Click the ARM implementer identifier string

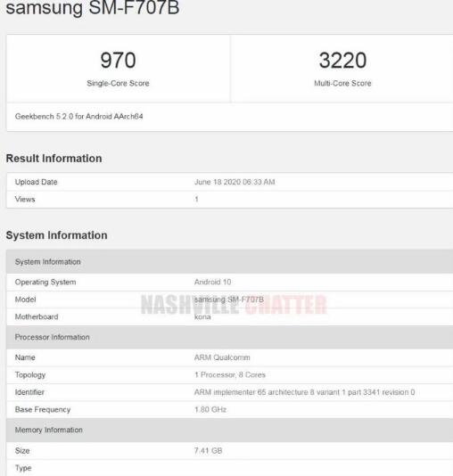(x=305, y=392)
